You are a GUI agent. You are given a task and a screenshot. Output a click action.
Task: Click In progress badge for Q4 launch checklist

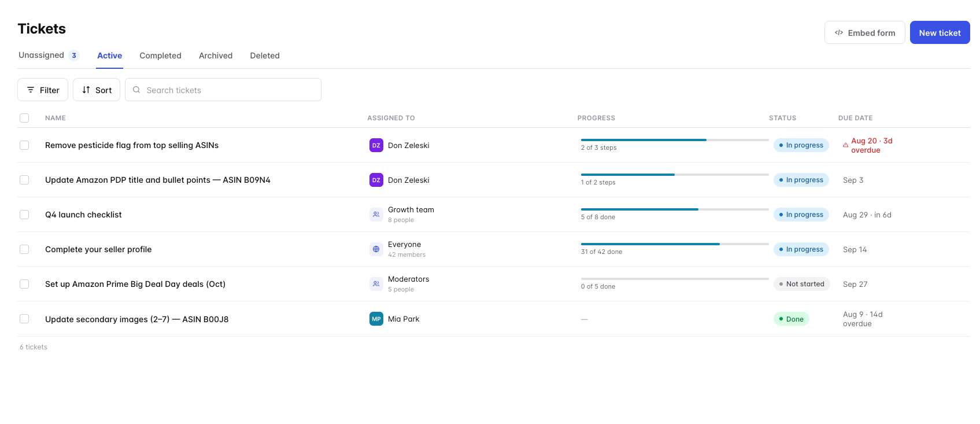tap(801, 215)
